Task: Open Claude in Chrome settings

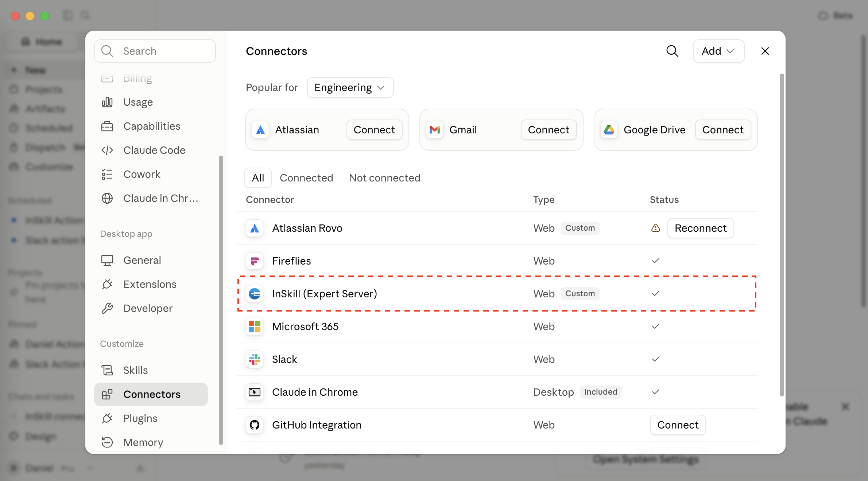Action: click(x=151, y=198)
